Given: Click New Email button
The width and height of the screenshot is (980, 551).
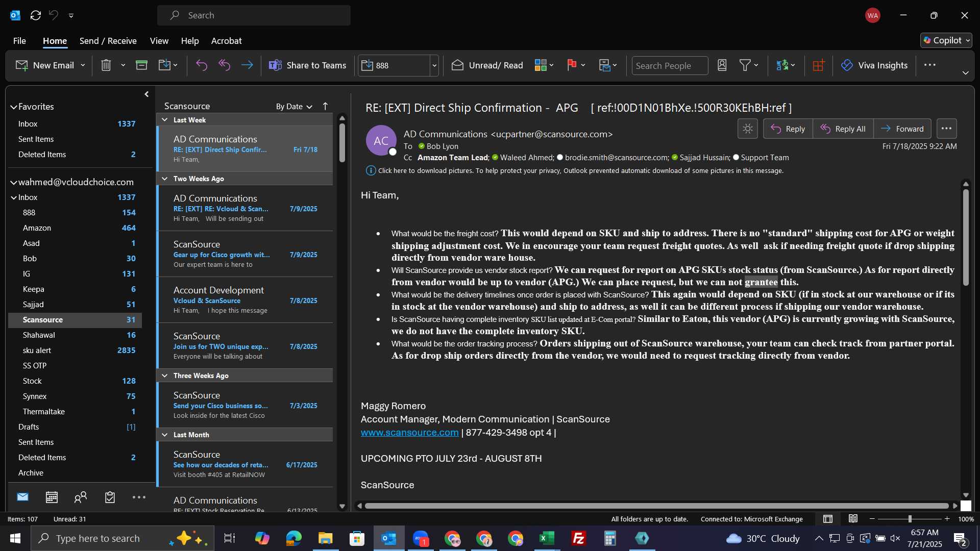Looking at the screenshot, I should 45,65.
